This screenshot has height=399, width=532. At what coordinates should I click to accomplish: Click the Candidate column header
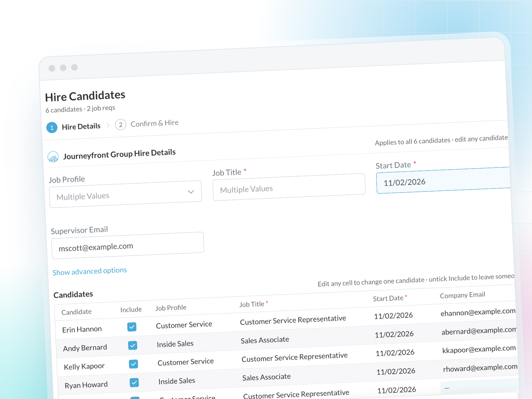coord(76,312)
